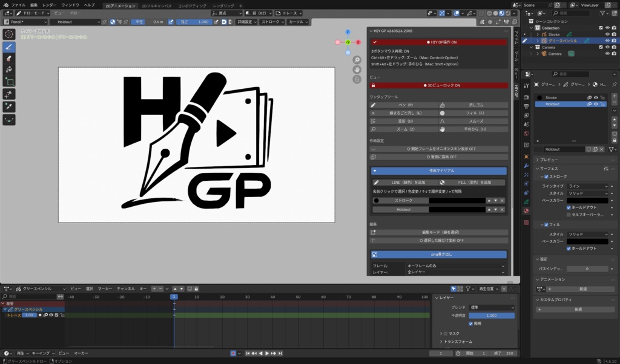Uncheck the ストローク checkbox in surface panel

point(546,177)
